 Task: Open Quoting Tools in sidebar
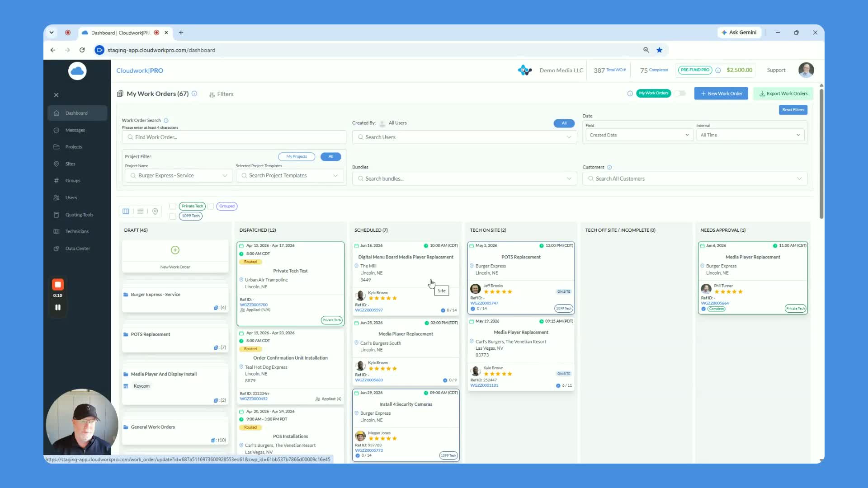(79, 215)
